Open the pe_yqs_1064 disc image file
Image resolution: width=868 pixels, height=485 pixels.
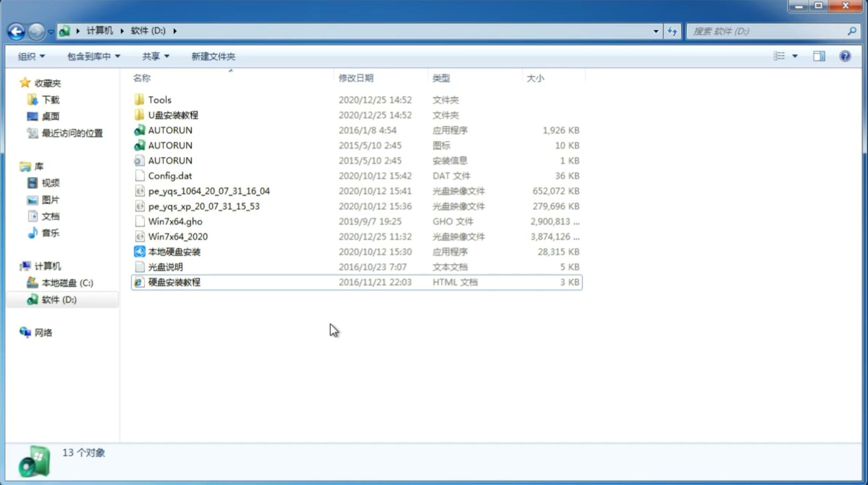[x=209, y=191]
